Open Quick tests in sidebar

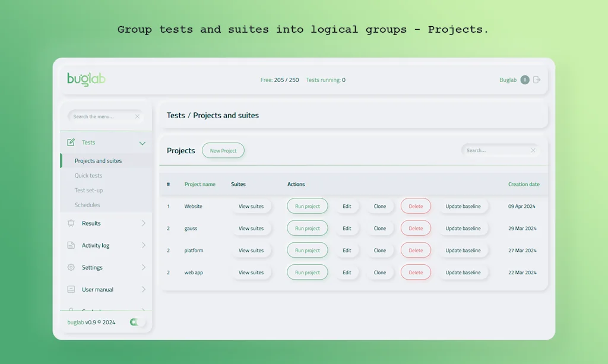pos(88,176)
